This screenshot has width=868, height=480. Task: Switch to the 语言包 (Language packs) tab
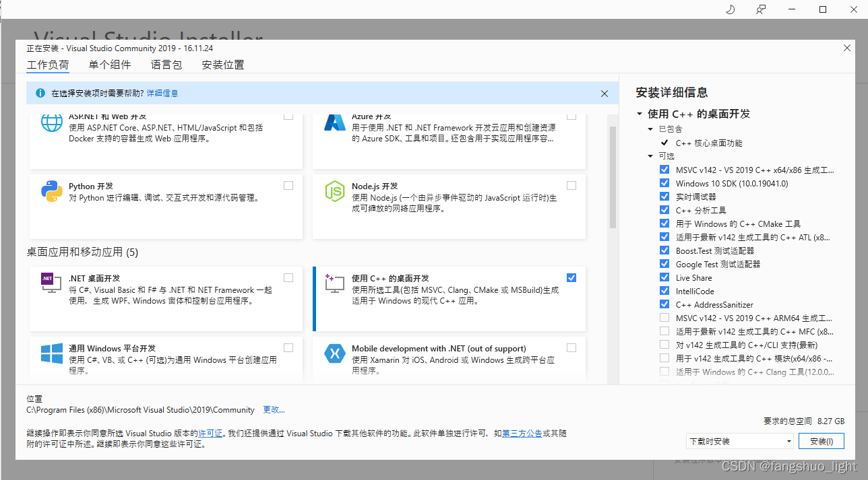point(166,65)
